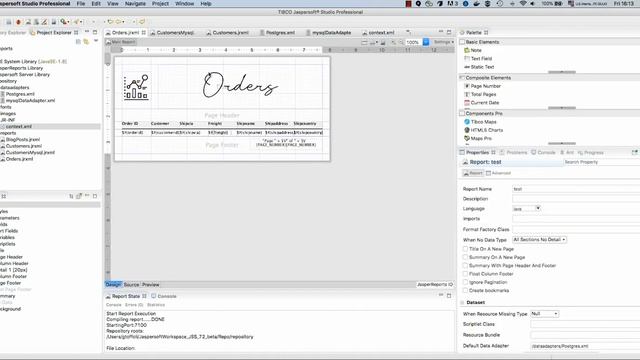Switch to context.xml editor tab
Viewport: 640px width, 360px height.
click(x=378, y=32)
